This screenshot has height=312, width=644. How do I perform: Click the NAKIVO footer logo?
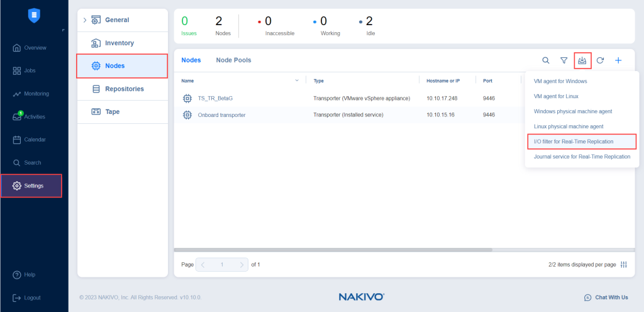(362, 297)
